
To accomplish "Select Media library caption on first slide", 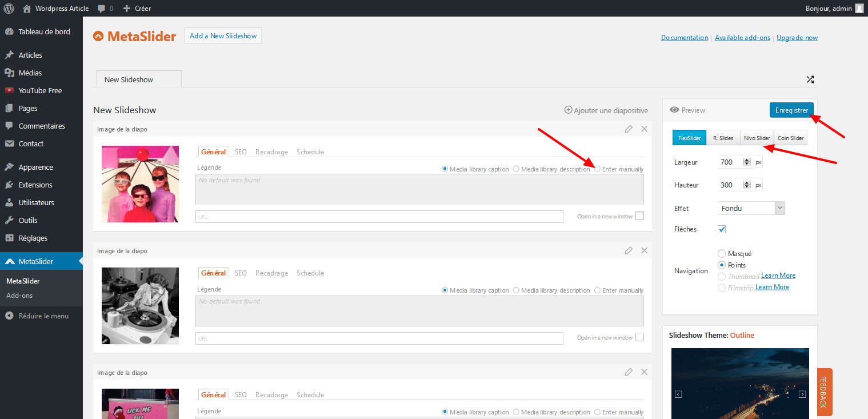I will tap(445, 169).
